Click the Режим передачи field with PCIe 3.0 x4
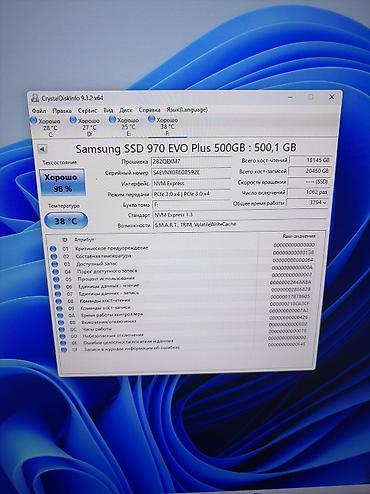Viewport: 370px width, 494px height. (x=191, y=194)
